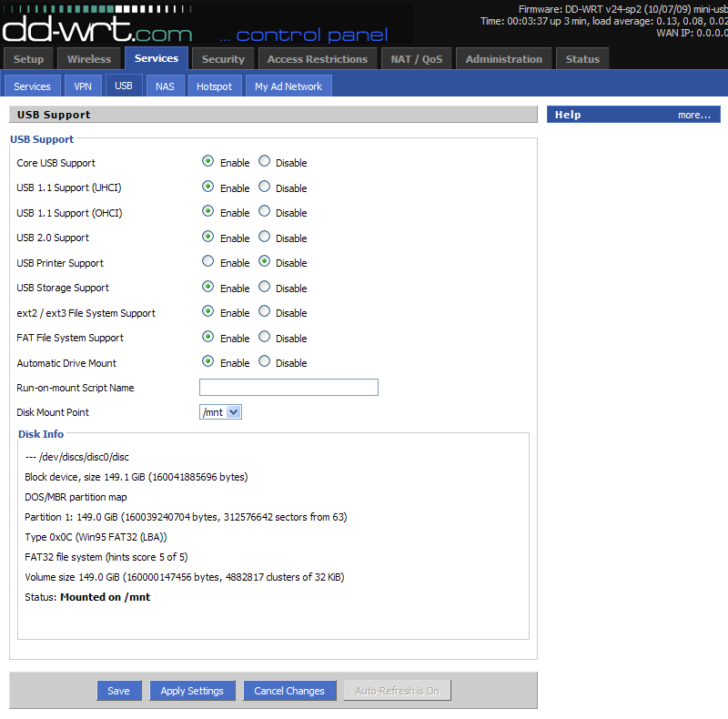Open the Disk Mount Point dropdown

(233, 411)
